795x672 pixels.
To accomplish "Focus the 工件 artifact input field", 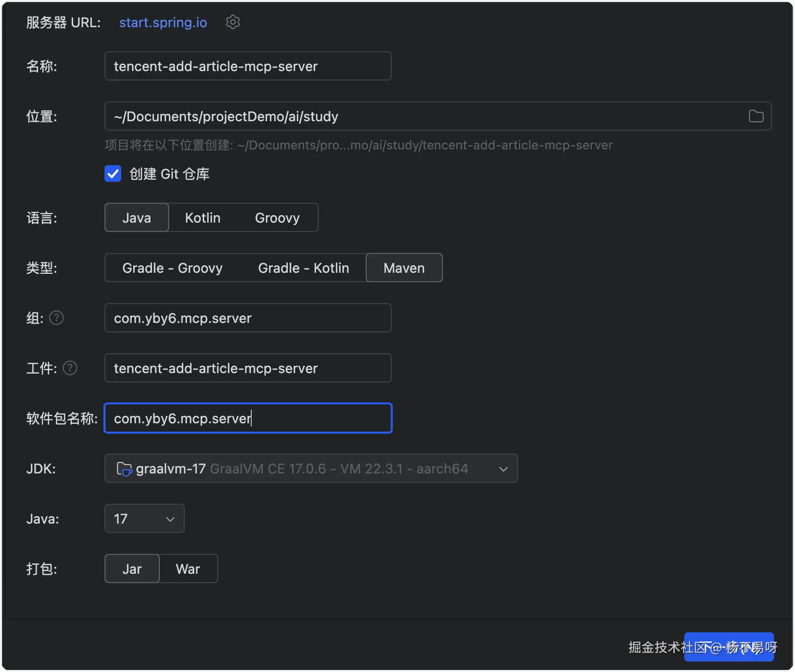I will pos(248,368).
